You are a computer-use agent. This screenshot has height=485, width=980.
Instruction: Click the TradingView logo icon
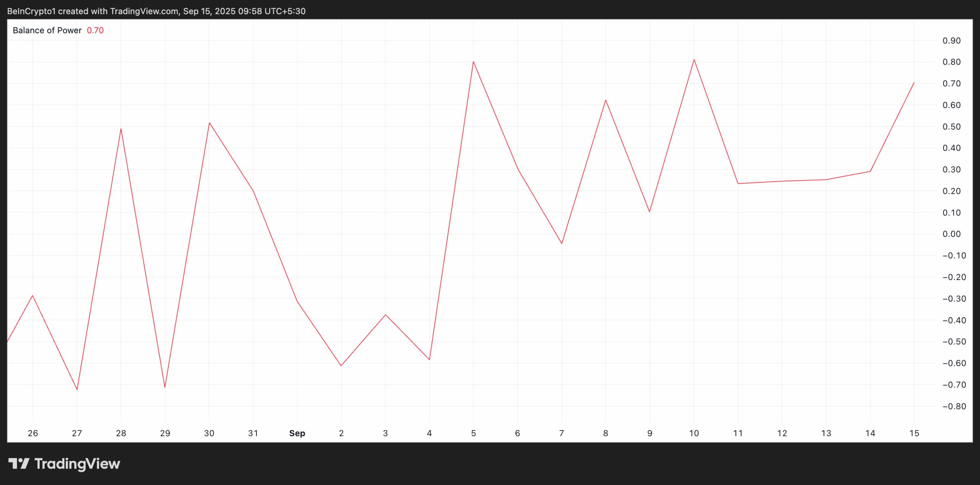19,464
